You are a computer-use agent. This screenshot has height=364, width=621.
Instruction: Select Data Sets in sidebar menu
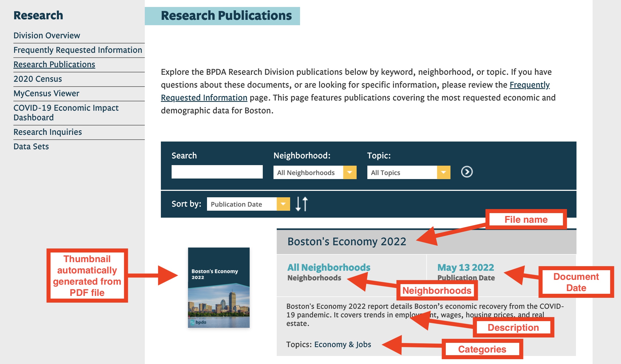pyautogui.click(x=31, y=146)
